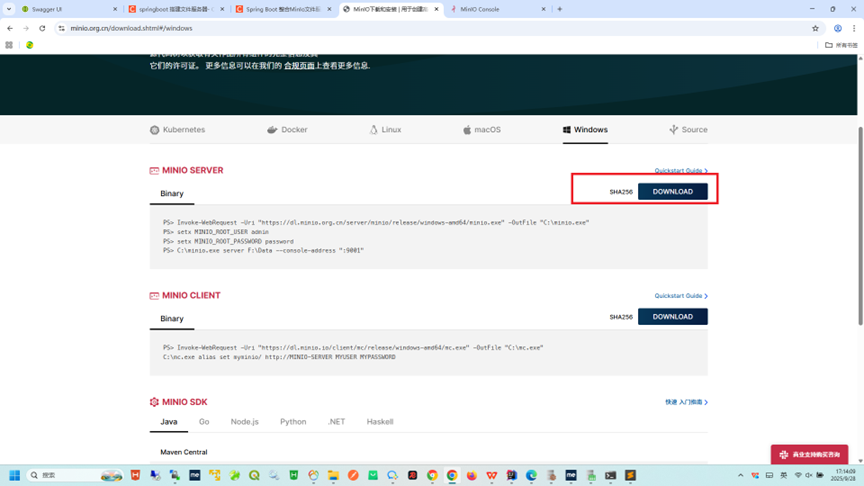Open Sublime Text from the taskbar
This screenshot has height=486, width=864.
click(x=630, y=476)
